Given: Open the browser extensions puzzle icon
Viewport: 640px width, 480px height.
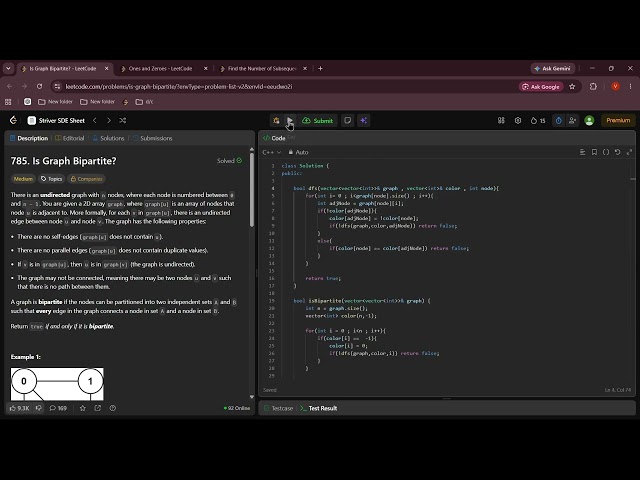Looking at the screenshot, I should point(593,87).
